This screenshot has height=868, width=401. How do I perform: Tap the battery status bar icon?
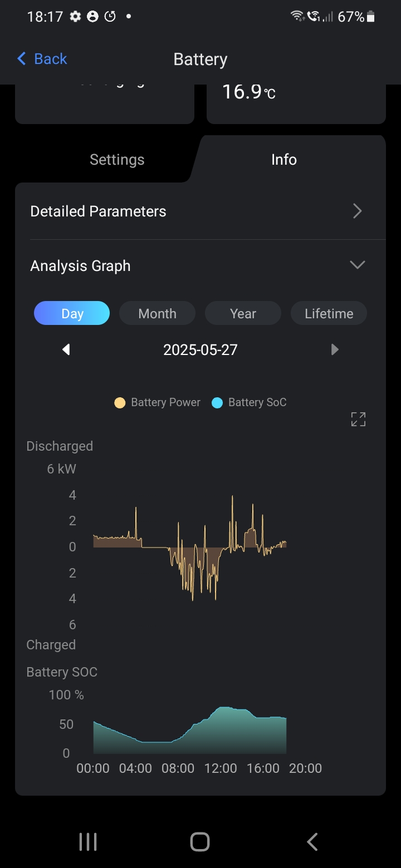tap(371, 17)
